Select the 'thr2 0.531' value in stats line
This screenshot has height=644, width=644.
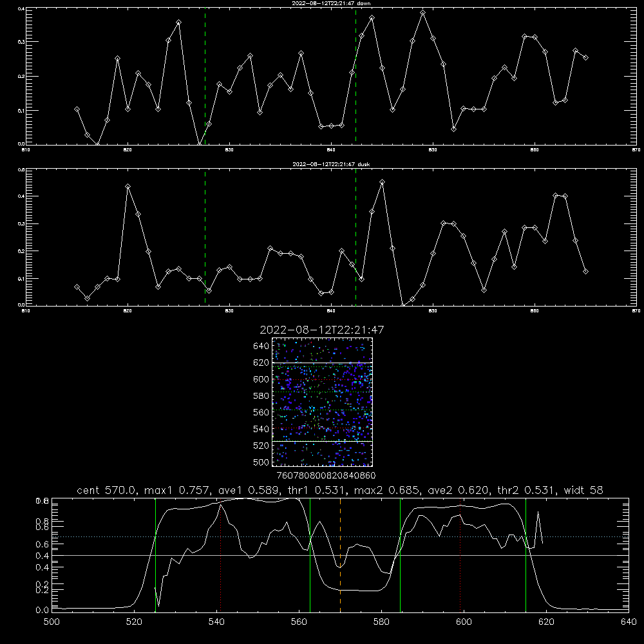tap(527, 490)
